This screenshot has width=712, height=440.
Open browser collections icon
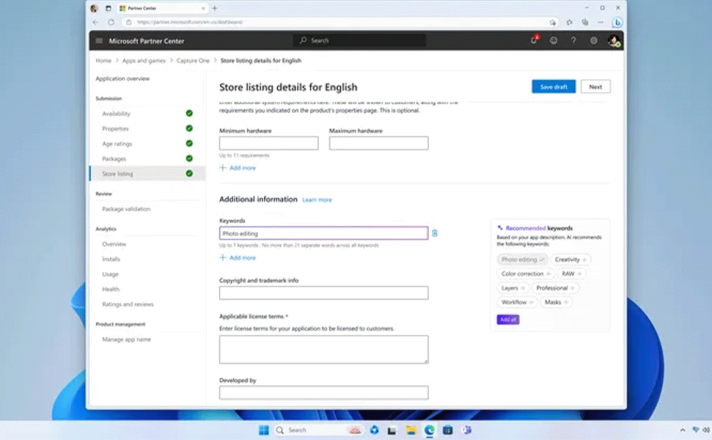585,22
